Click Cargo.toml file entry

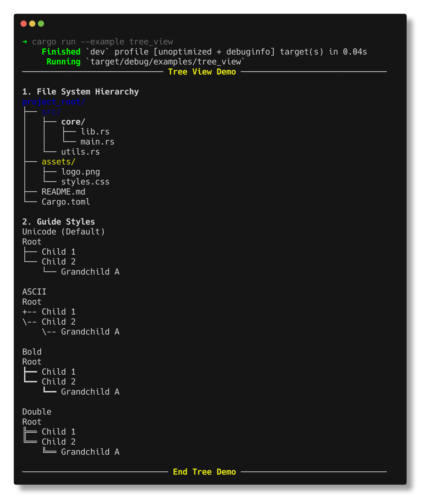66,202
